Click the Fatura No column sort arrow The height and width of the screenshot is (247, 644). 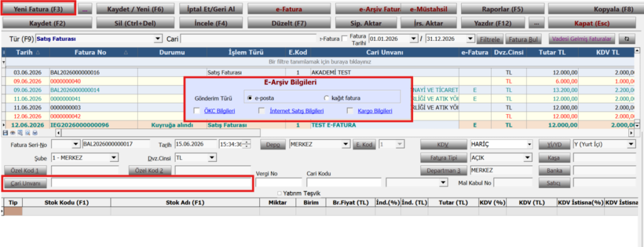[126, 53]
